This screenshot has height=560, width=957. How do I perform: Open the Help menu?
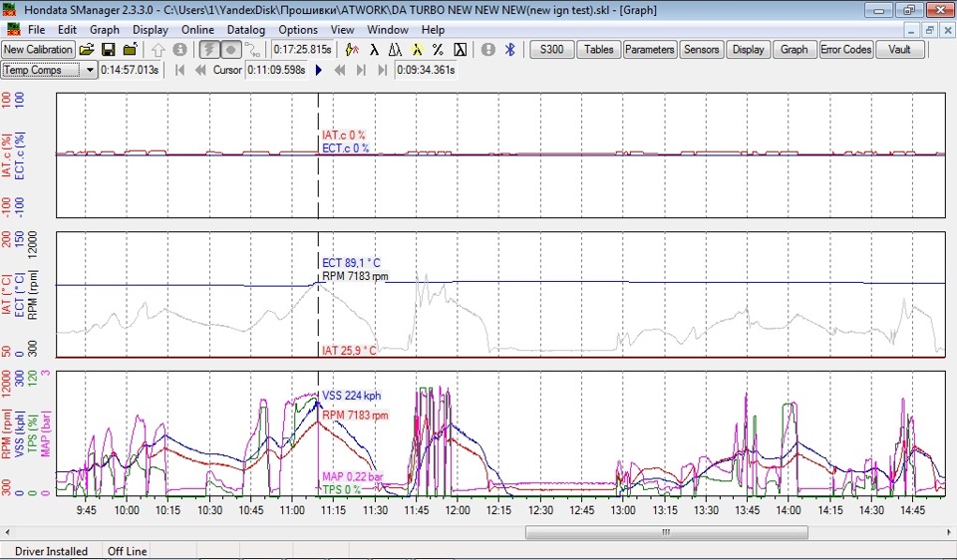click(433, 29)
